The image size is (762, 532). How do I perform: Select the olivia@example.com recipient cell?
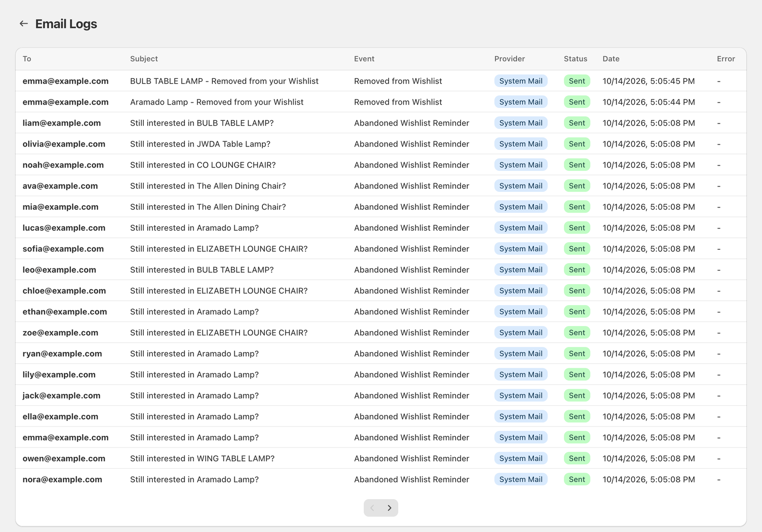64,144
